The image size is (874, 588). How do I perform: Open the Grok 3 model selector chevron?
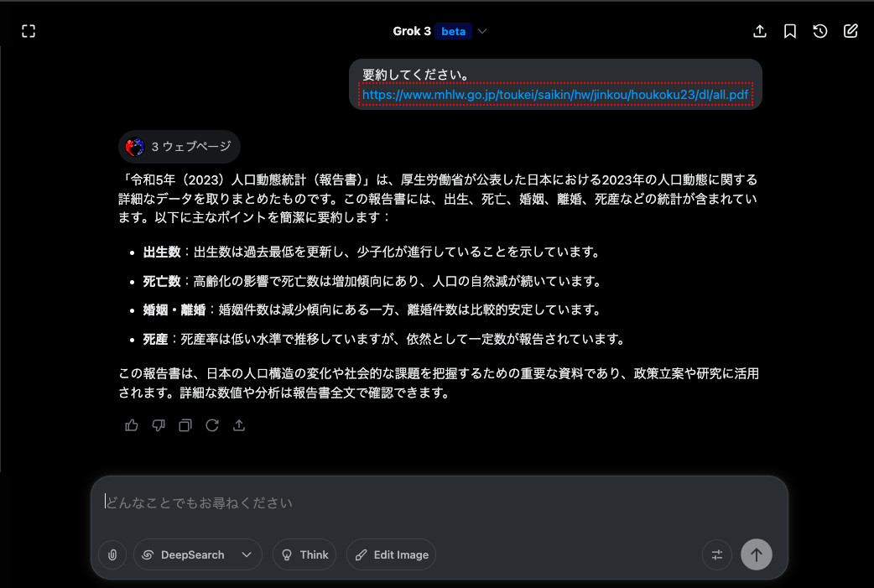(482, 31)
